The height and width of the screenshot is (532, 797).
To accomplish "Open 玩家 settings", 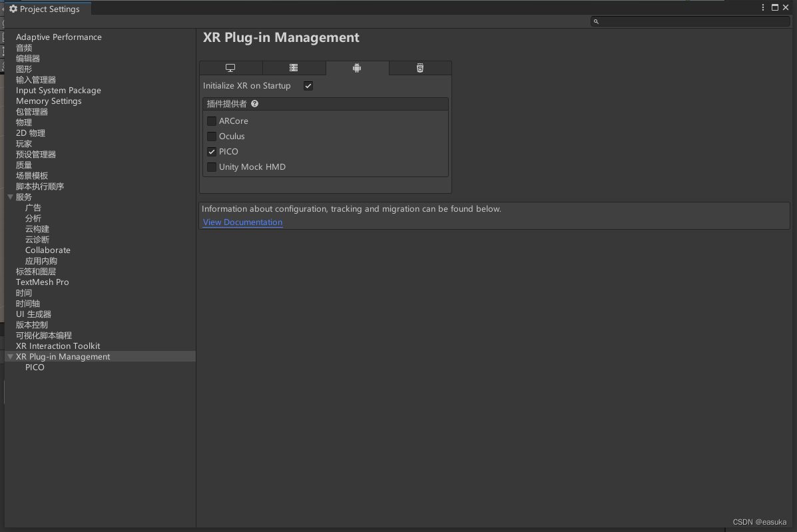I will tap(24, 144).
